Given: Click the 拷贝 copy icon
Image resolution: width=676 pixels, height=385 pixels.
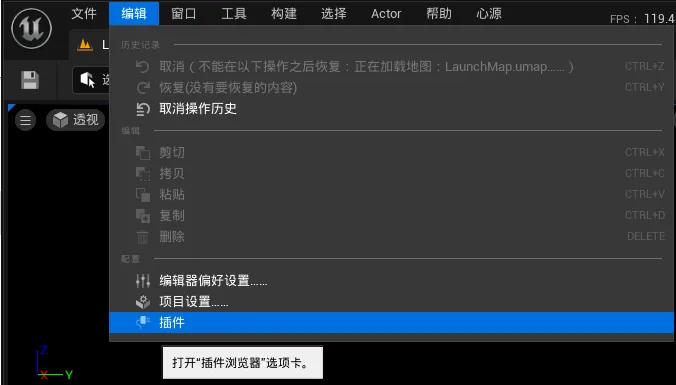Looking at the screenshot, I should [x=143, y=174].
